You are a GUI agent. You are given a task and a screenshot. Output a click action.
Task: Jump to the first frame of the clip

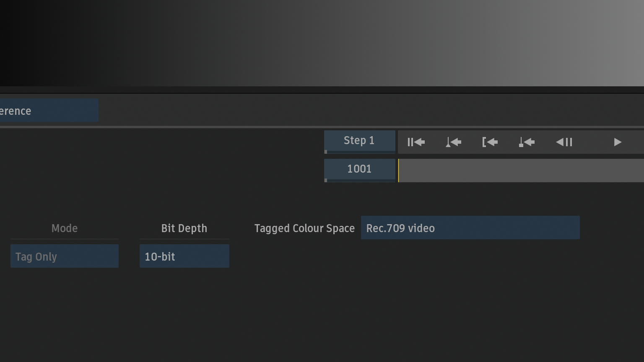tap(416, 142)
